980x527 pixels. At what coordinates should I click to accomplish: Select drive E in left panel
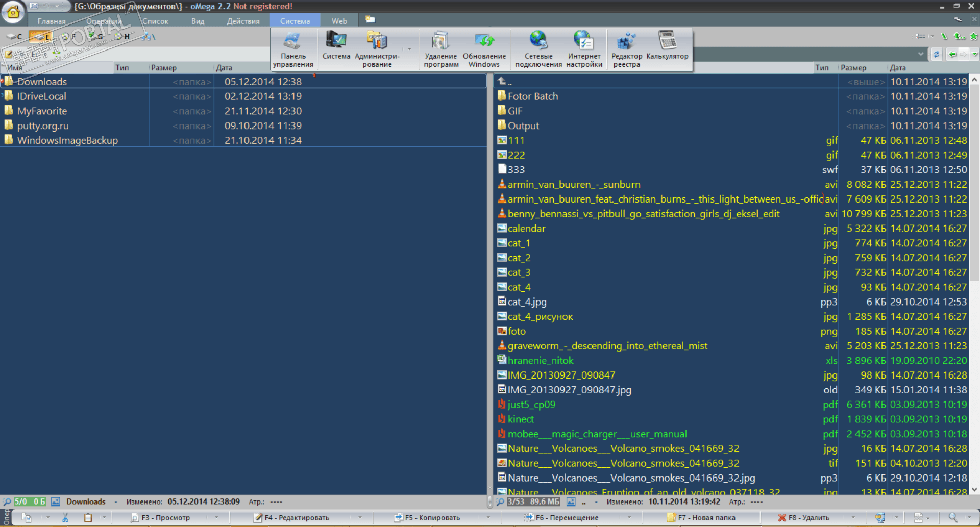click(41, 37)
